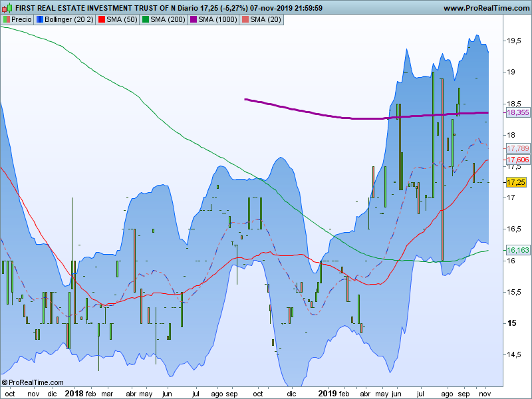Select the SMA (50) legend item
Screen dimensions: 532x399
coord(118,20)
